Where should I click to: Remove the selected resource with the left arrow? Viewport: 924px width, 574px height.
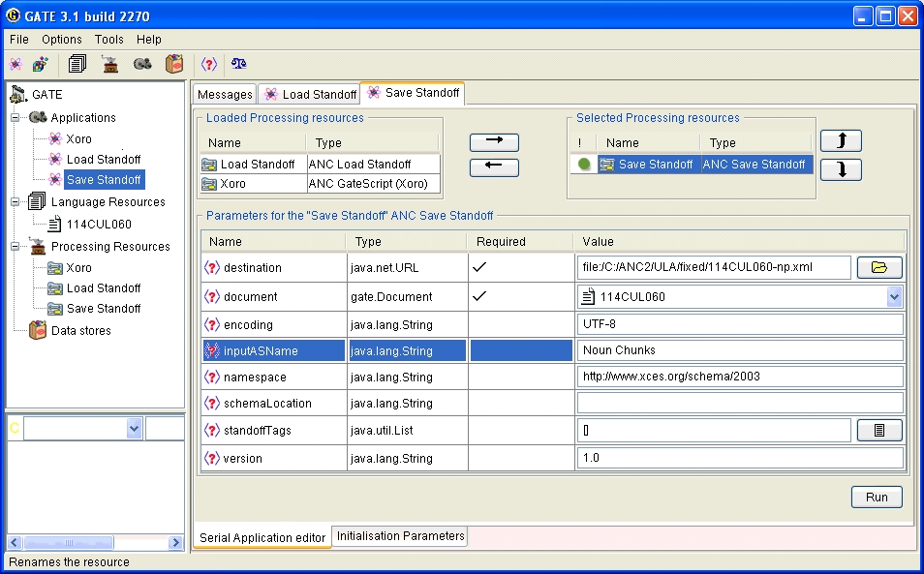(494, 167)
